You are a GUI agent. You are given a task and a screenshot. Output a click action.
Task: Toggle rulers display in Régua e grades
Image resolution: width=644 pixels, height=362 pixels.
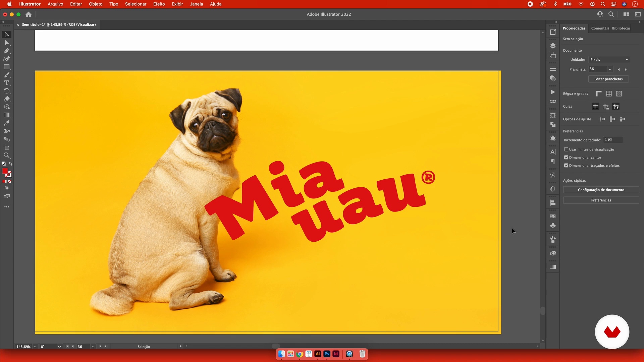(599, 94)
